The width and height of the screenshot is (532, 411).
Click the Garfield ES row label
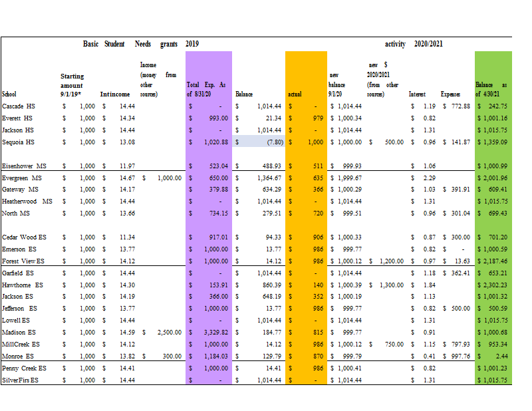(x=18, y=273)
